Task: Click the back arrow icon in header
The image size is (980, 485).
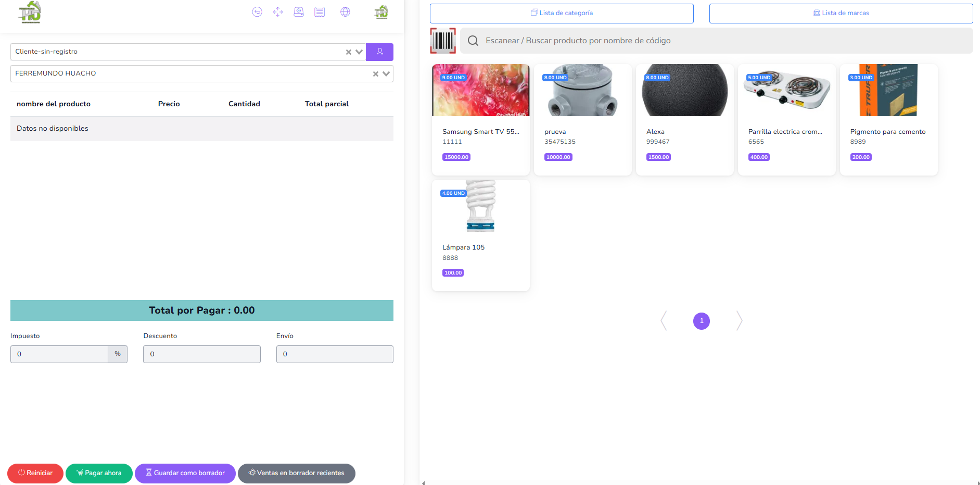Action: coord(257,12)
